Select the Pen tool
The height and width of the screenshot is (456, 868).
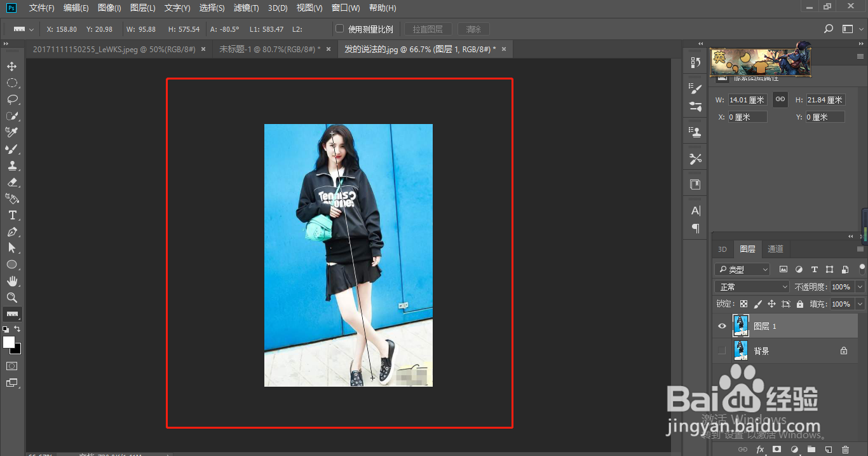point(12,231)
